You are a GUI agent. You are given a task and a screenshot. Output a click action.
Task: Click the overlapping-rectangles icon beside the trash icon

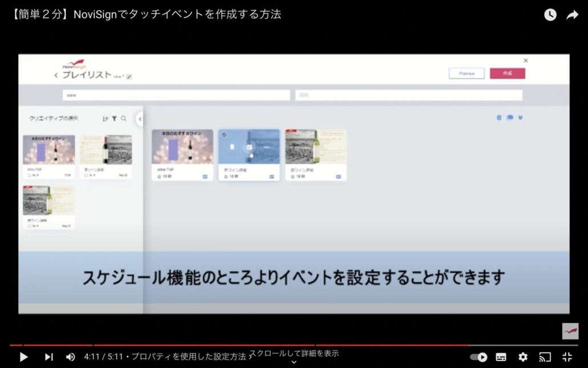[510, 118]
